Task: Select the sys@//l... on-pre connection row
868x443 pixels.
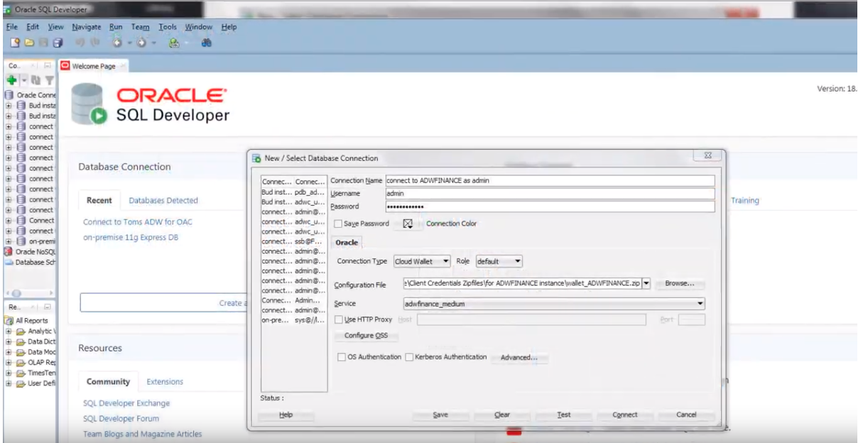Action: coord(294,320)
